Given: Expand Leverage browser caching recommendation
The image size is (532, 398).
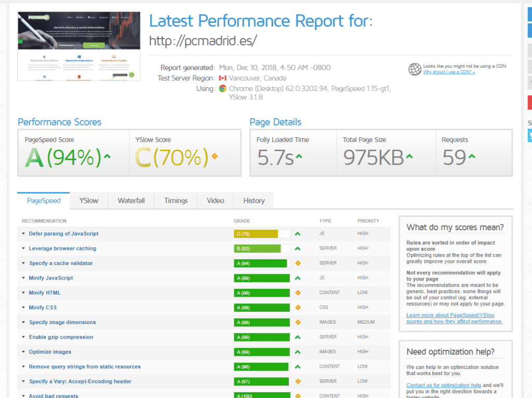Looking at the screenshot, I should pyautogui.click(x=62, y=248).
